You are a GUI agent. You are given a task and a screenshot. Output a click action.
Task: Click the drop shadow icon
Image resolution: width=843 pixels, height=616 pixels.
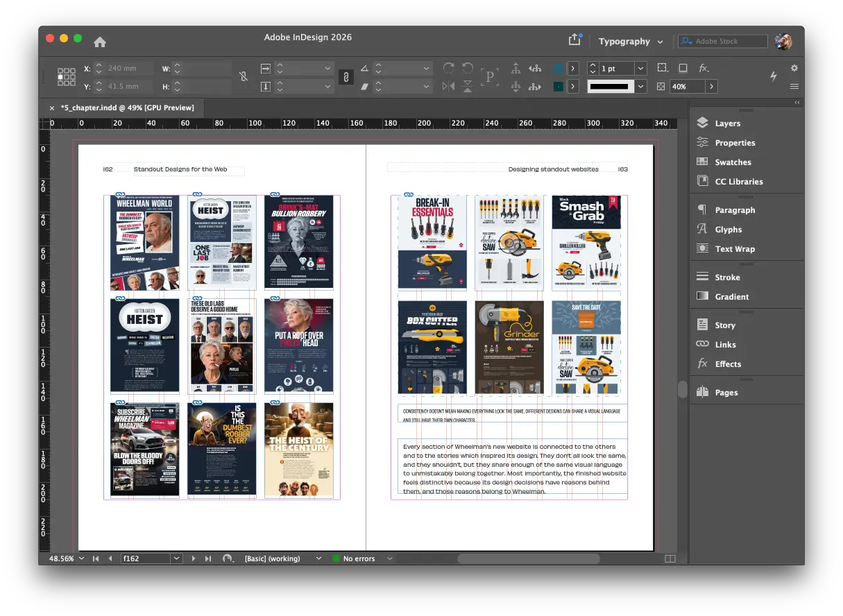pyautogui.click(x=683, y=68)
